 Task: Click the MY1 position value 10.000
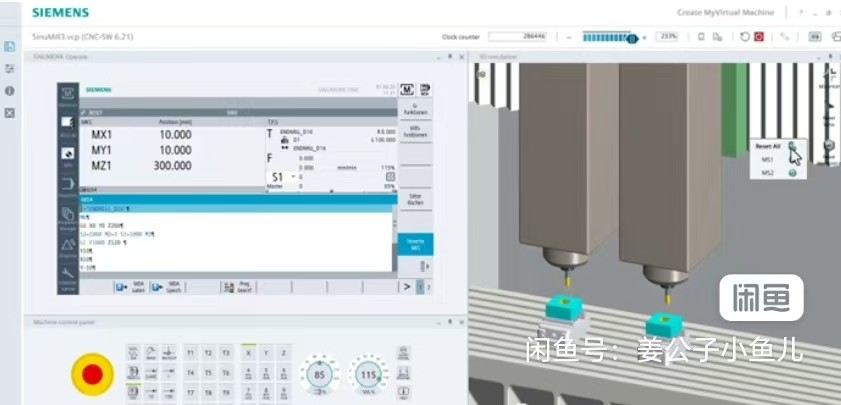coord(175,150)
